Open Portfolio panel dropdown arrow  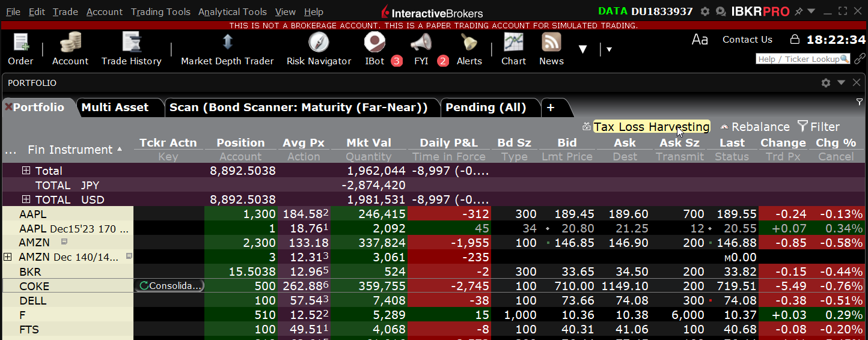pyautogui.click(x=842, y=83)
